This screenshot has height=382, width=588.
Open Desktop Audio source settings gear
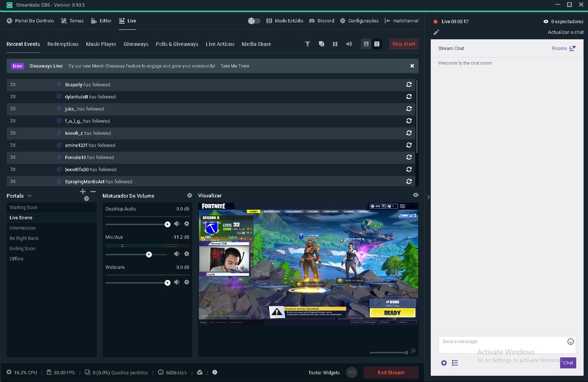coord(187,224)
